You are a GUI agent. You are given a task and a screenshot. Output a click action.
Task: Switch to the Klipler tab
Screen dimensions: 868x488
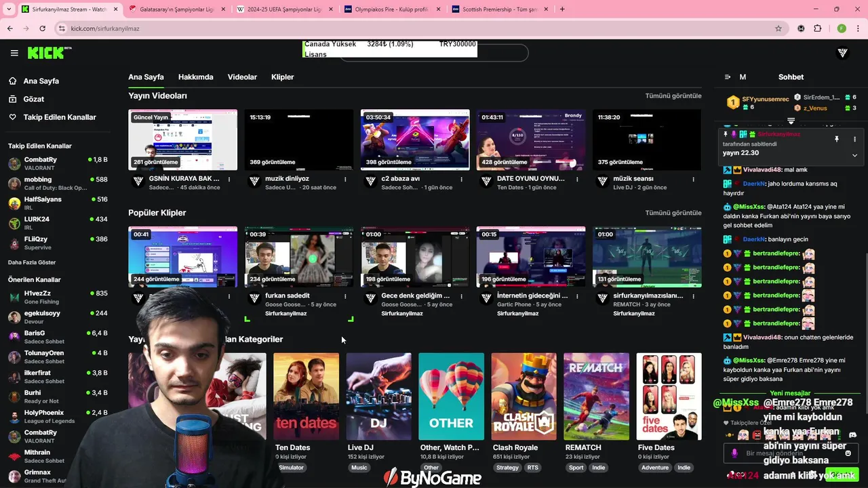[x=282, y=77]
